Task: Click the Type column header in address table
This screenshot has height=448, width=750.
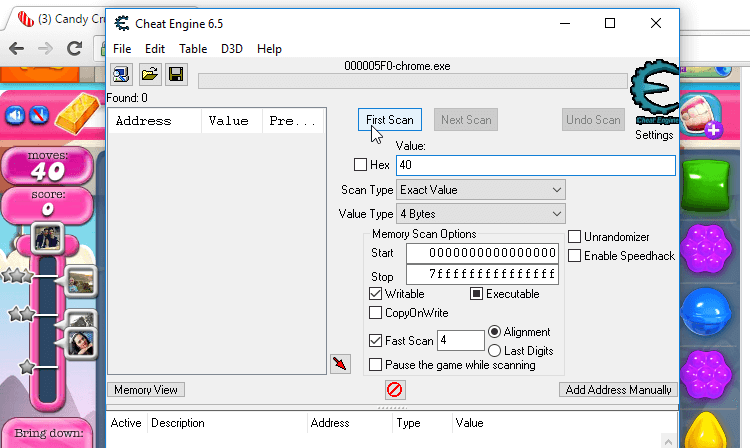Action: click(x=422, y=423)
